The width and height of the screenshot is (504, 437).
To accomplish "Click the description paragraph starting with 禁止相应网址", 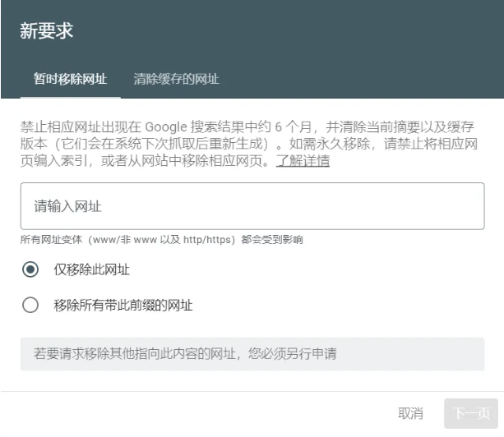I will tap(247, 144).
